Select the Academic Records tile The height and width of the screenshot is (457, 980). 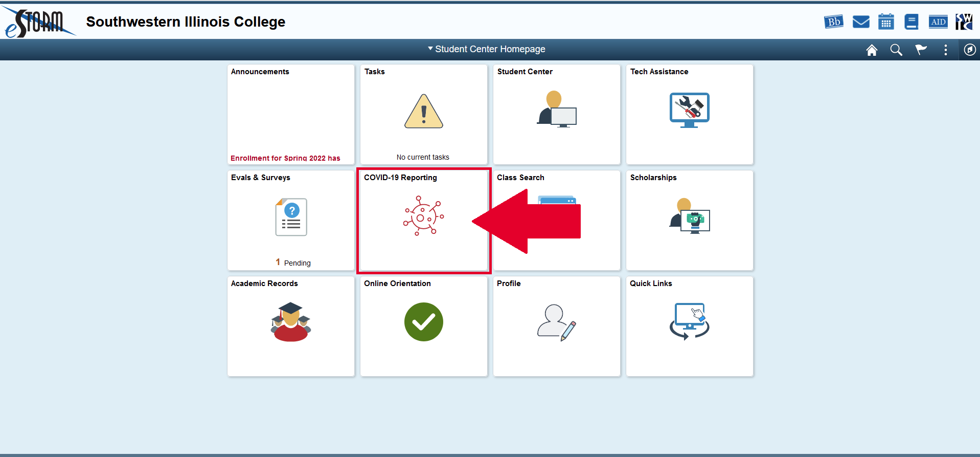[291, 326]
